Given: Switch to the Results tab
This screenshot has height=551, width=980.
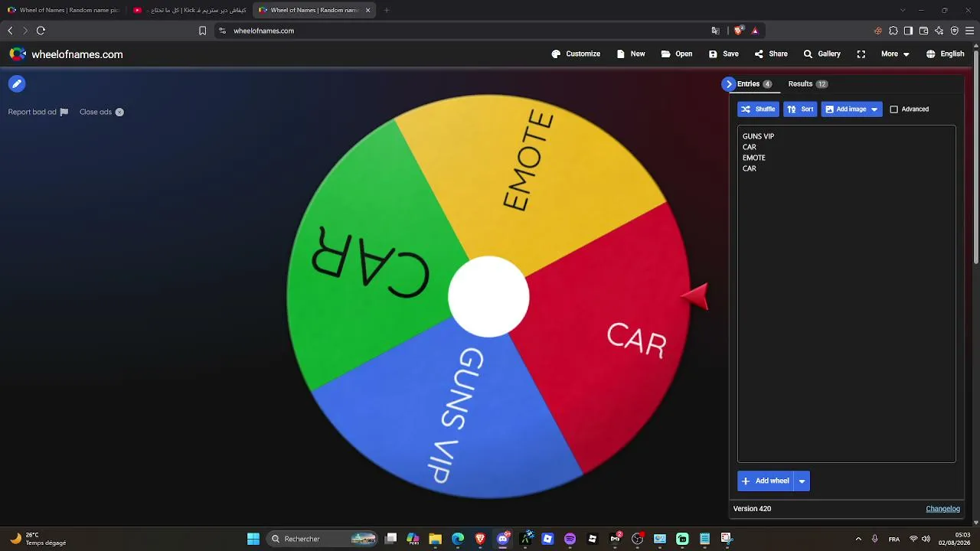Looking at the screenshot, I should click(808, 84).
